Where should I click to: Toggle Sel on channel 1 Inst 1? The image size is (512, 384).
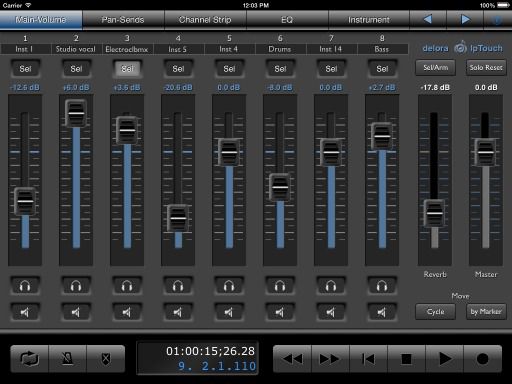coord(25,69)
